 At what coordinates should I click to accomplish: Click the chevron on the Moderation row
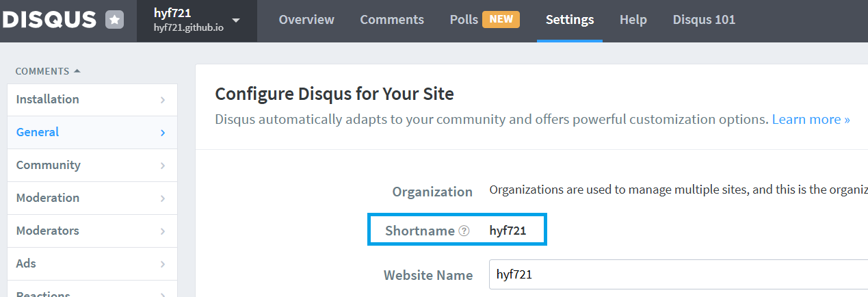(x=163, y=198)
